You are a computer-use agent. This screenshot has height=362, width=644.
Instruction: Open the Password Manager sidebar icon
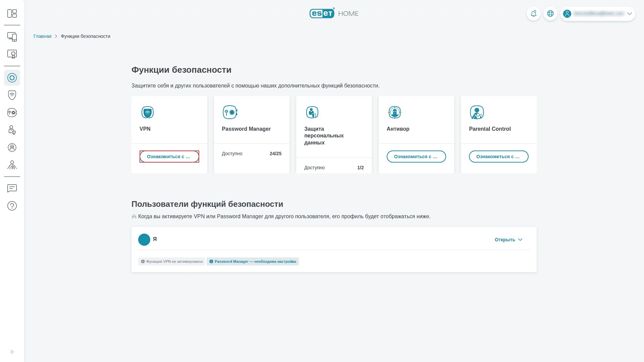pyautogui.click(x=12, y=113)
